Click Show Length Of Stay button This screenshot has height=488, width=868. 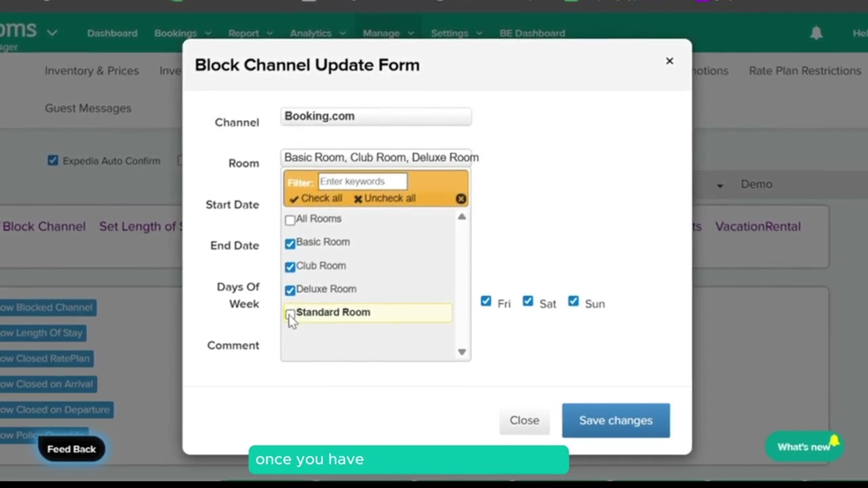point(43,333)
